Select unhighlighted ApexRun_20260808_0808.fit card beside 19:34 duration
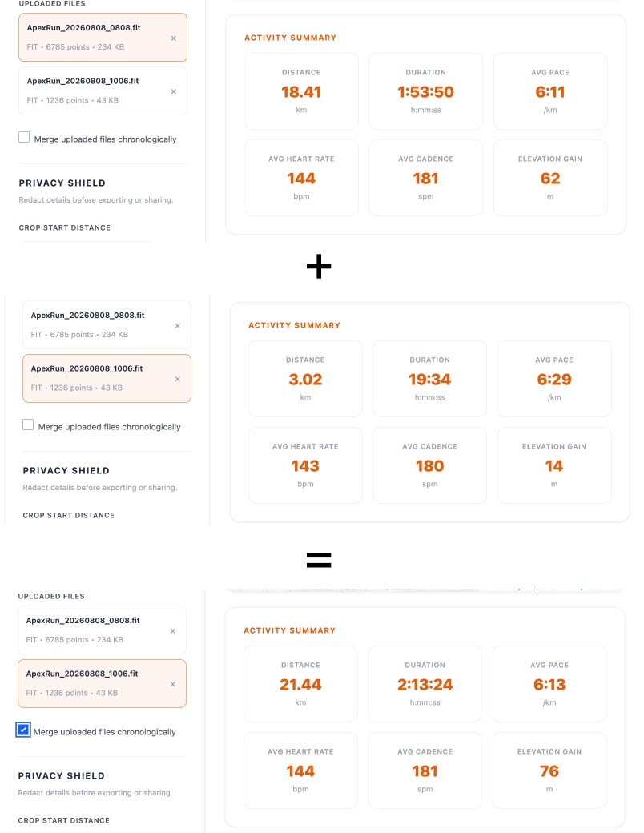The image size is (644, 833). [x=107, y=324]
